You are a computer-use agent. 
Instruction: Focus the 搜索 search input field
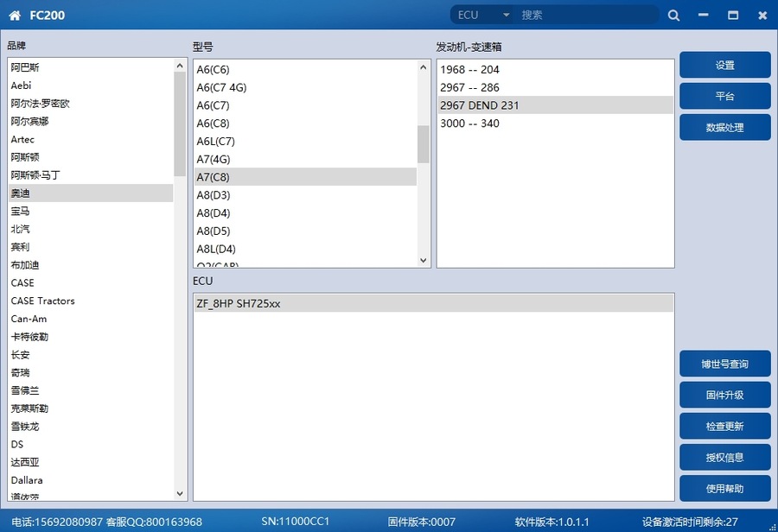(x=587, y=16)
